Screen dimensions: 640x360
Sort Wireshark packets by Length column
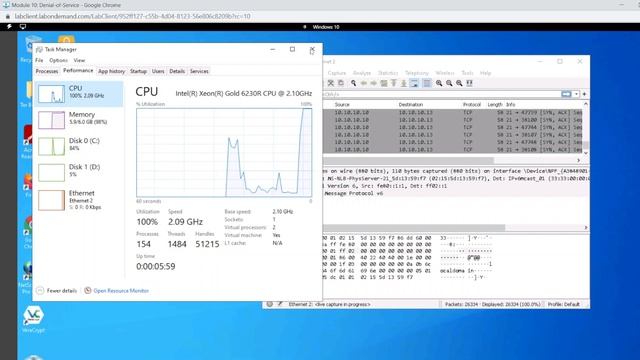(495, 105)
